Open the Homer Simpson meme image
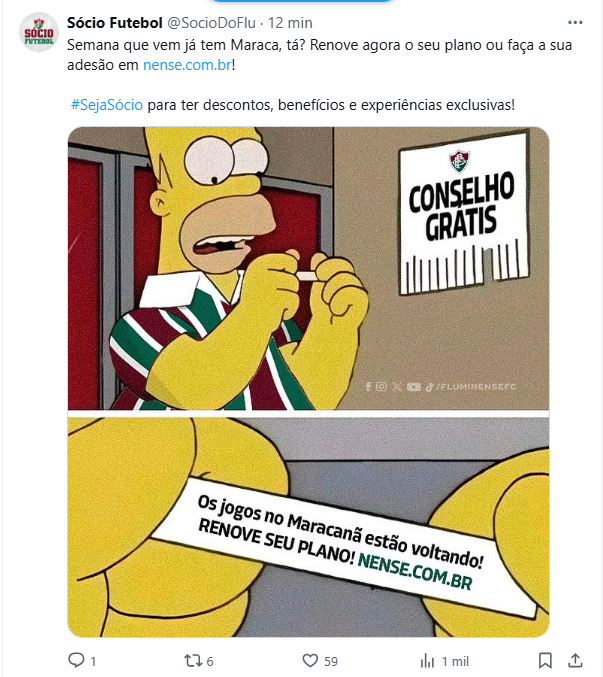Image resolution: width=603 pixels, height=677 pixels. point(308,382)
